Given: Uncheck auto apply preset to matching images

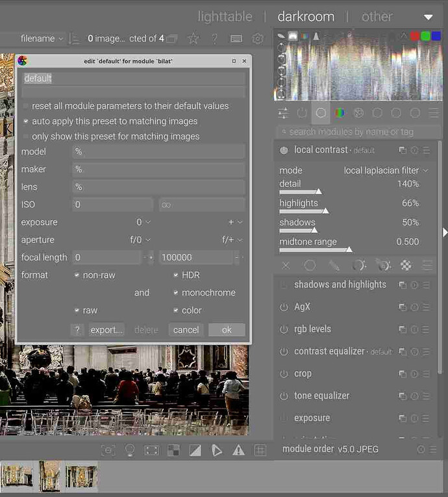Looking at the screenshot, I should (x=26, y=121).
